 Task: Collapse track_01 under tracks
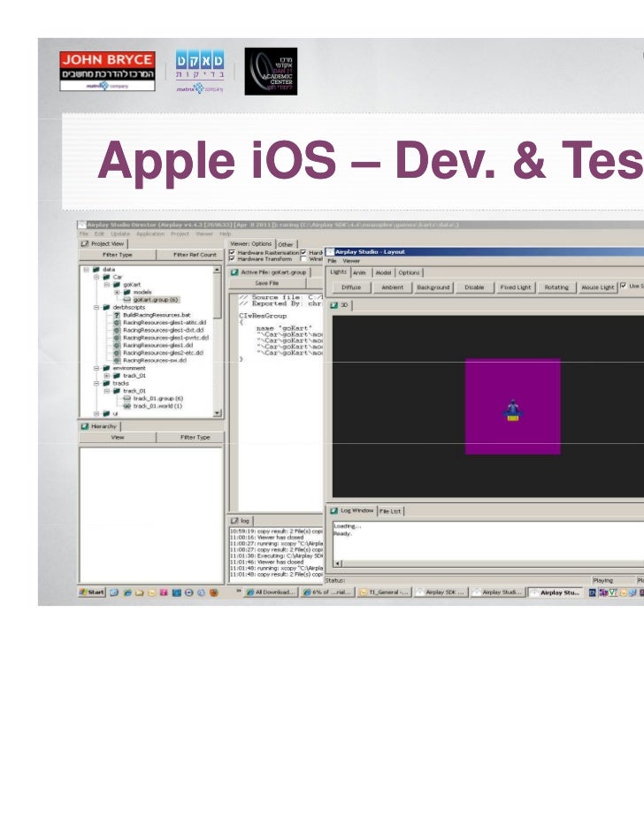tap(106, 391)
